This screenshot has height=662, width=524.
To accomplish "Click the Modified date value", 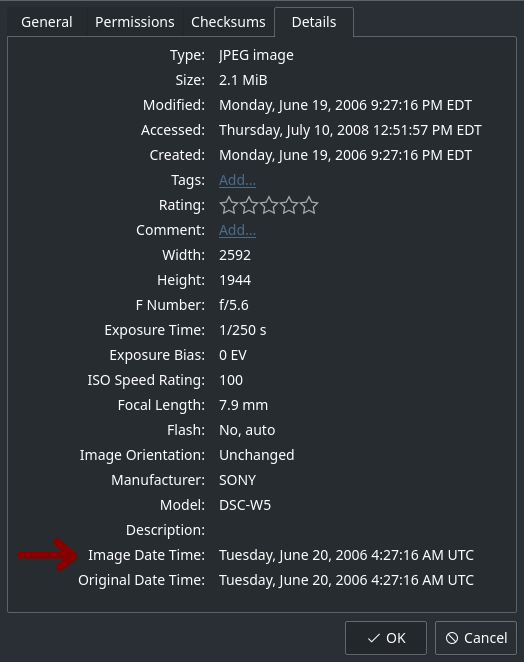I will 345,105.
